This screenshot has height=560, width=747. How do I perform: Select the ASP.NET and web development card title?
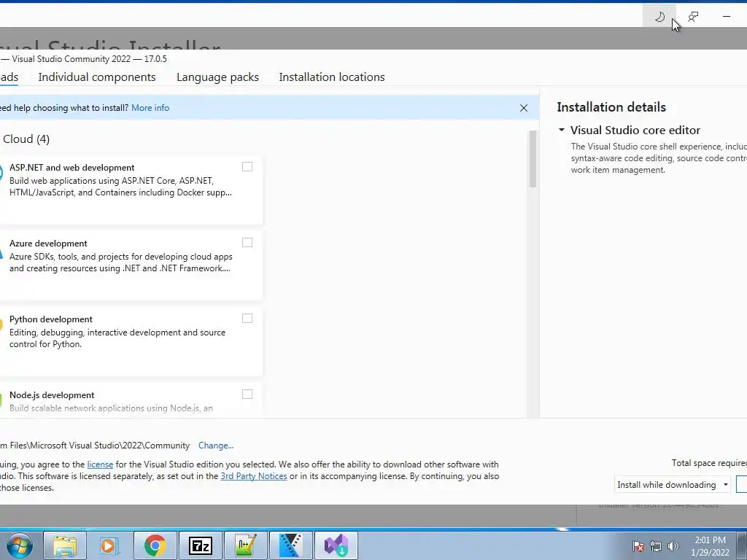(x=72, y=168)
